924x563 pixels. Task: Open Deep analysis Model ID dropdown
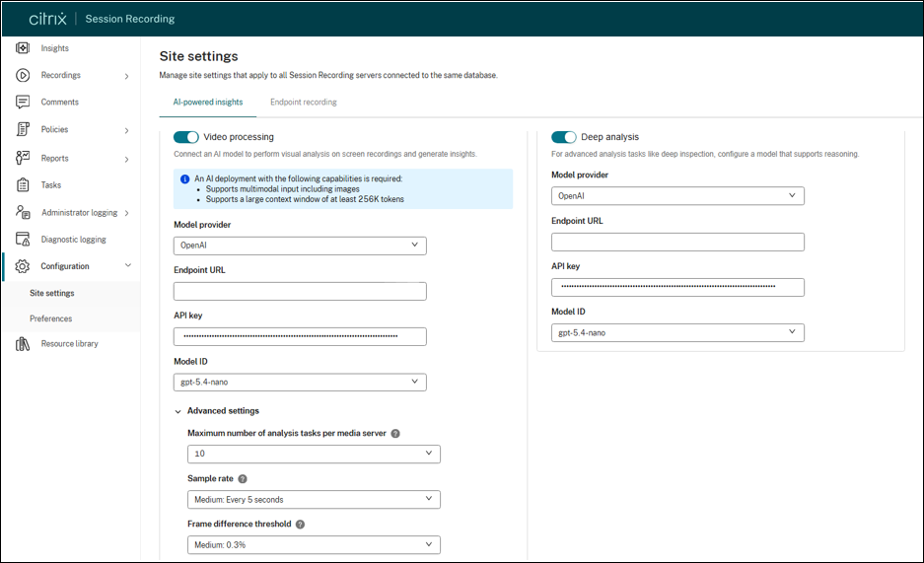pos(677,332)
